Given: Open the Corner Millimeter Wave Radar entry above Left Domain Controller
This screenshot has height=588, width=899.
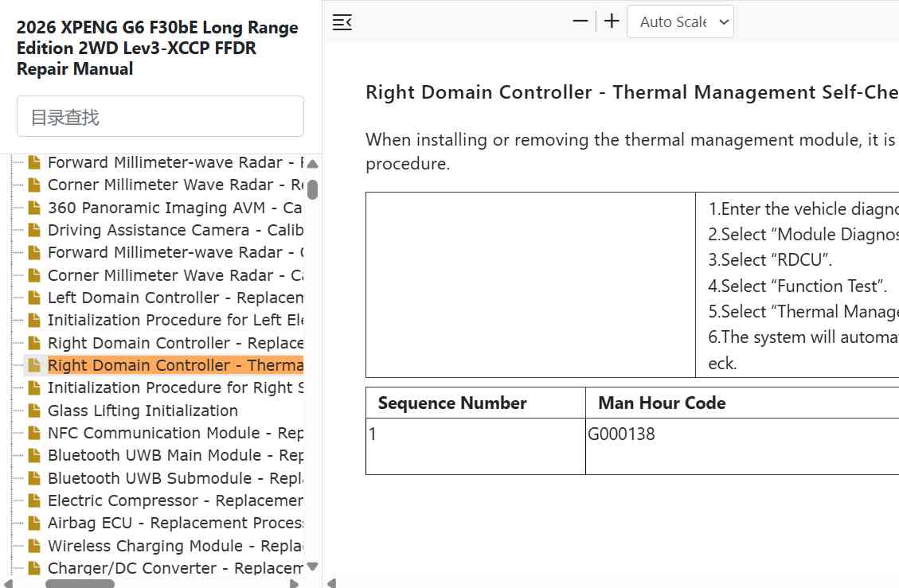Looking at the screenshot, I should pyautogui.click(x=175, y=275).
